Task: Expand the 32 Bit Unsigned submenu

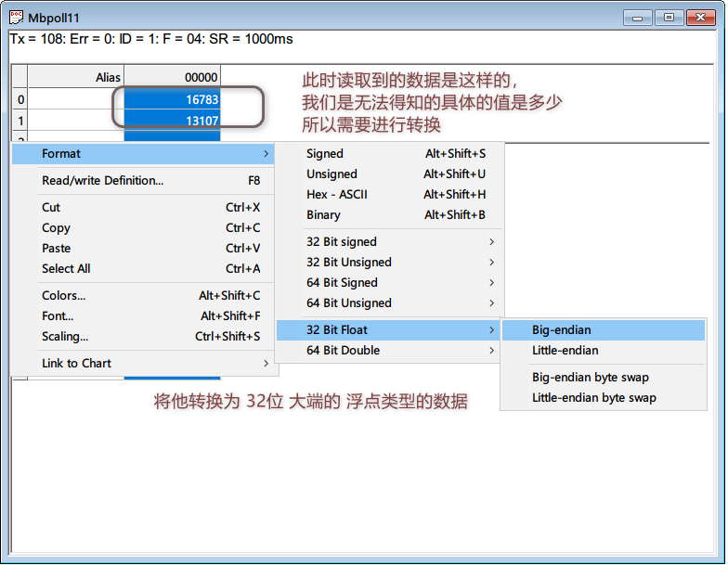Action: tap(389, 262)
